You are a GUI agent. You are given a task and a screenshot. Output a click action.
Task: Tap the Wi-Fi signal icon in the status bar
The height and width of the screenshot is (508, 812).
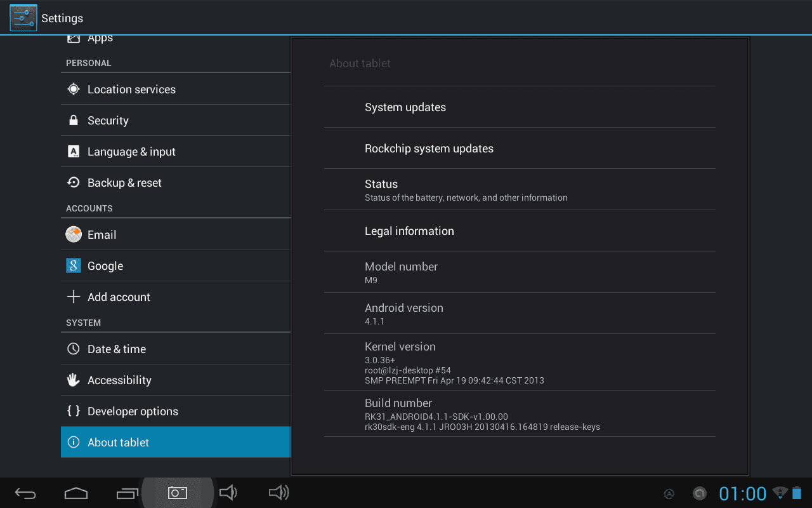780,493
